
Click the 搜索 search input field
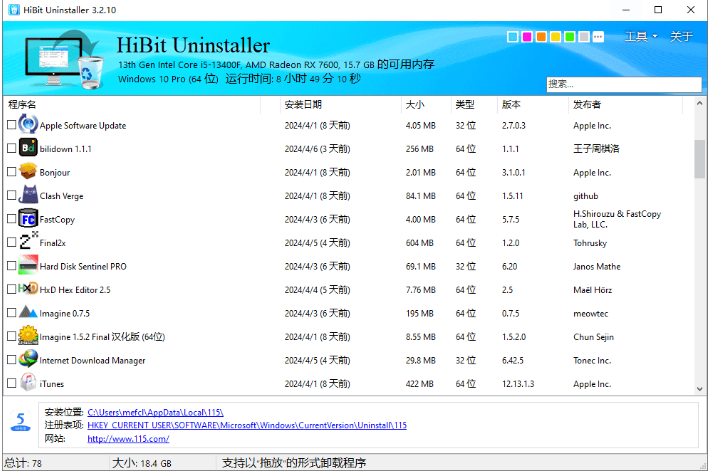pyautogui.click(x=624, y=84)
